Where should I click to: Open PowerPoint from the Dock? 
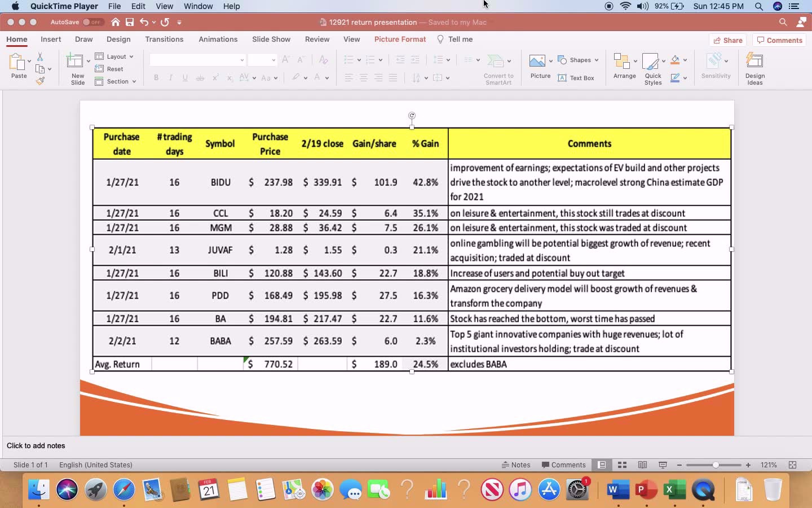(x=646, y=490)
